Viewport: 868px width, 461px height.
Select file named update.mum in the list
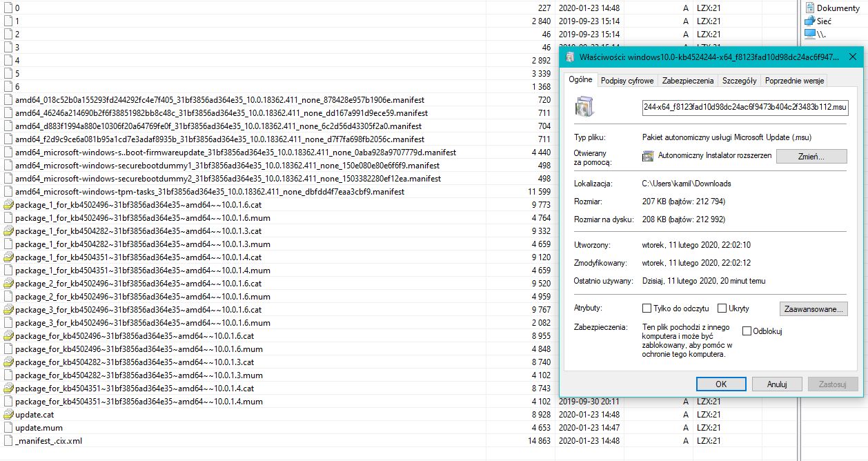pyautogui.click(x=38, y=427)
